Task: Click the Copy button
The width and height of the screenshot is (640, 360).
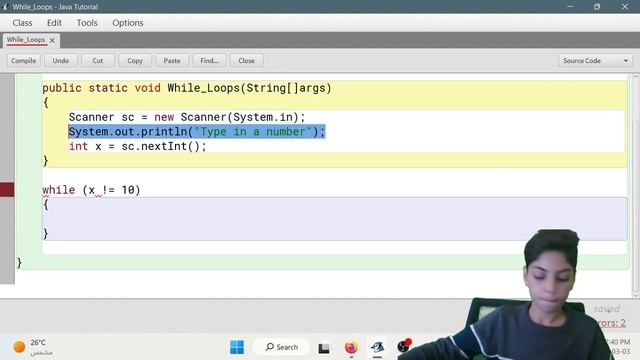Action: click(135, 60)
